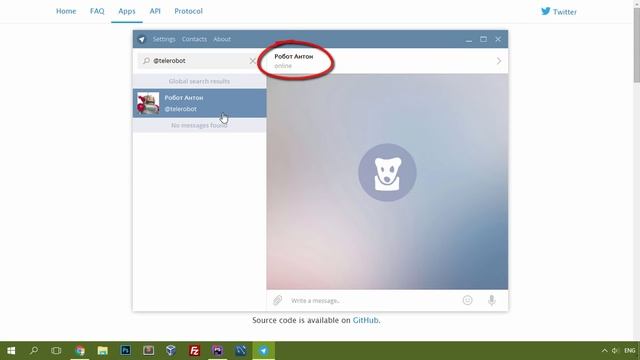This screenshot has height=360, width=640.
Task: Open Task View on the taskbar
Action: click(x=56, y=351)
